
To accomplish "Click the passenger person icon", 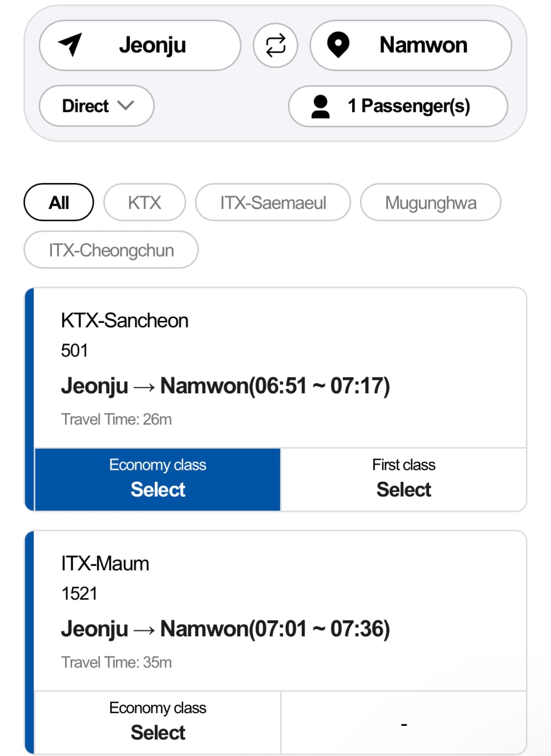I will pos(320,106).
